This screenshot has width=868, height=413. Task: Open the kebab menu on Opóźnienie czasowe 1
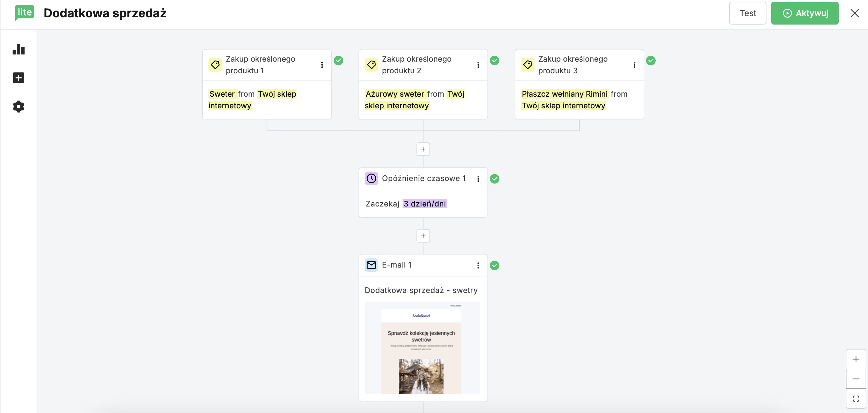point(479,179)
